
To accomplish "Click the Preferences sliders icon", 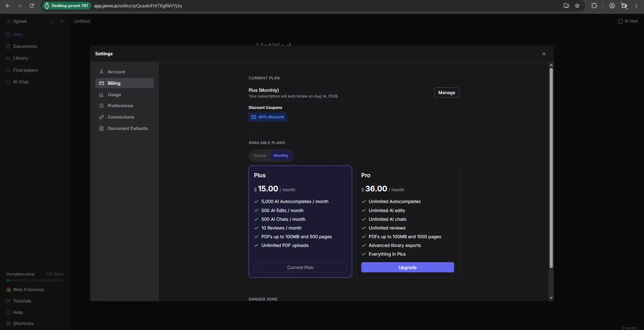I will [x=101, y=106].
